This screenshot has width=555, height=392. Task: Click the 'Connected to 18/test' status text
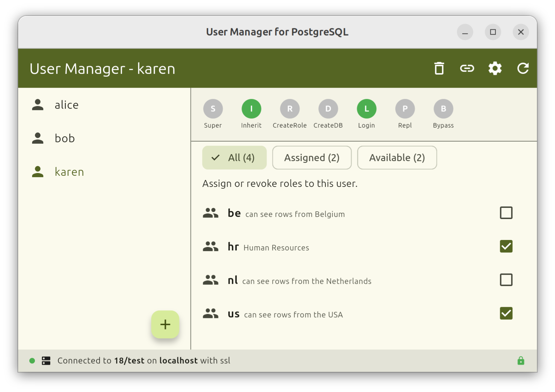coord(101,361)
